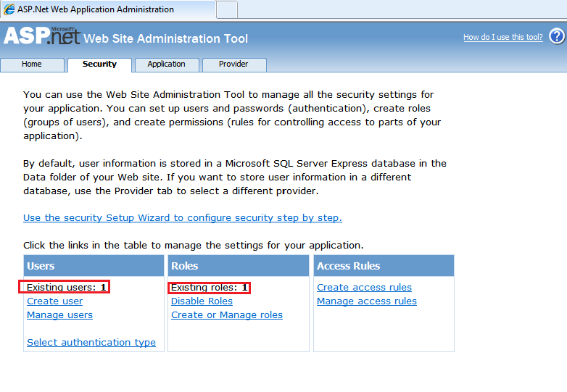Screen dimensions: 567x392
Task: Select the Security tab
Action: click(99, 64)
